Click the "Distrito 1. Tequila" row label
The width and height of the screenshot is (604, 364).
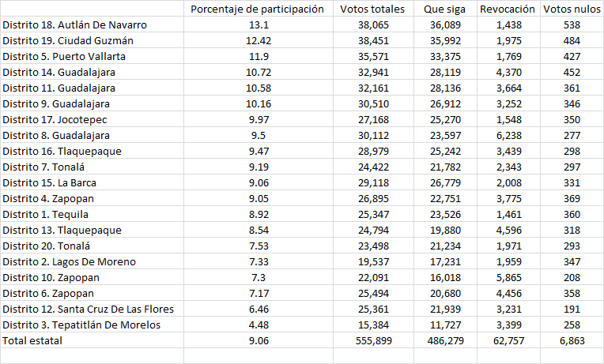tap(46, 214)
